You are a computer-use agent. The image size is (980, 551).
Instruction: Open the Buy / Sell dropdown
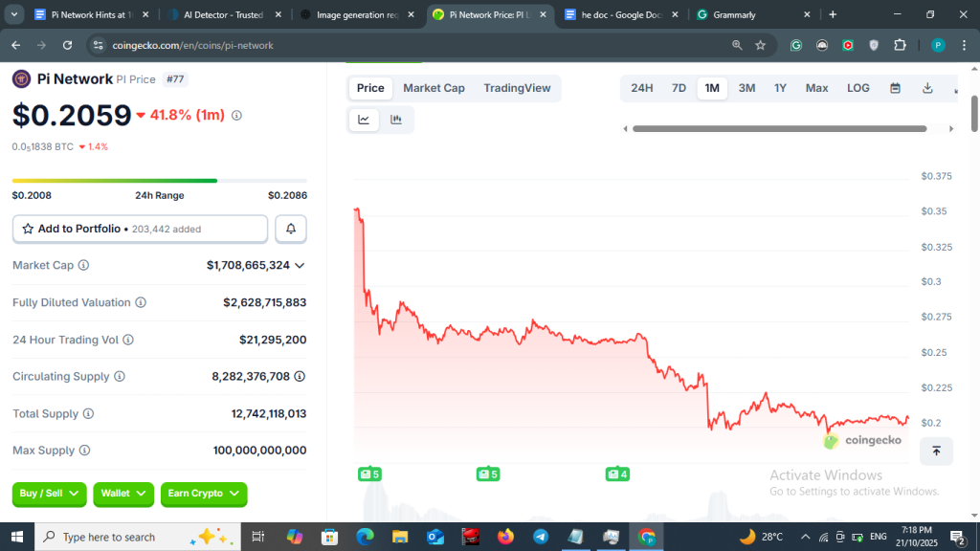pos(49,494)
